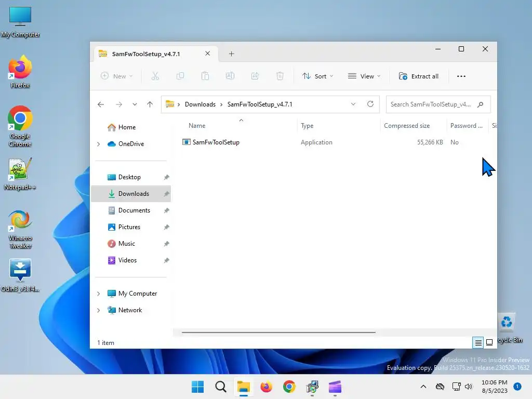Expand the Network tree node
The width and height of the screenshot is (532, 399).
[x=98, y=311]
